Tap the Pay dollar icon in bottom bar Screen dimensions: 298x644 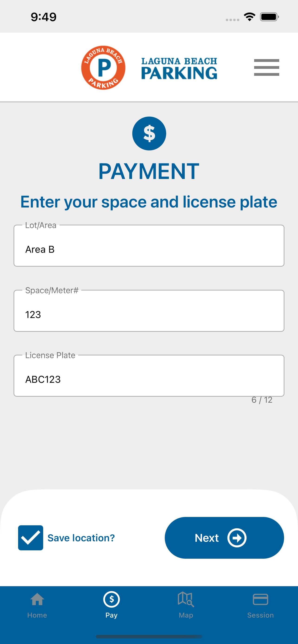(111, 599)
